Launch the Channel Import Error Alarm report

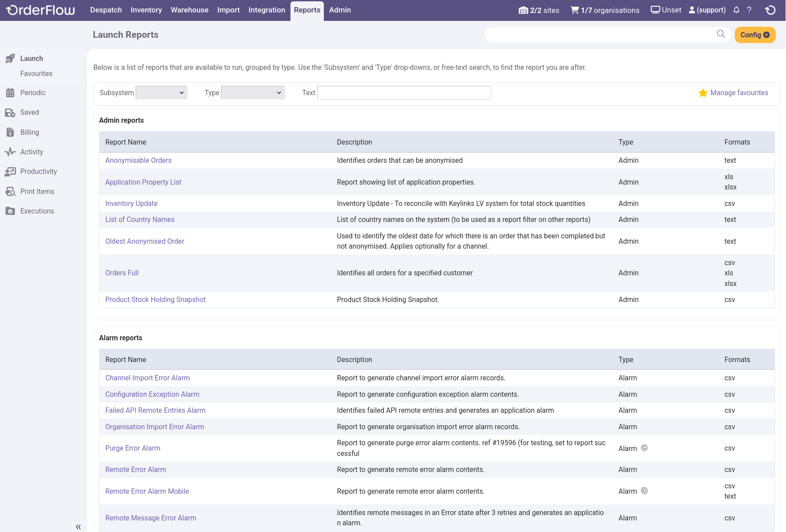(x=147, y=378)
